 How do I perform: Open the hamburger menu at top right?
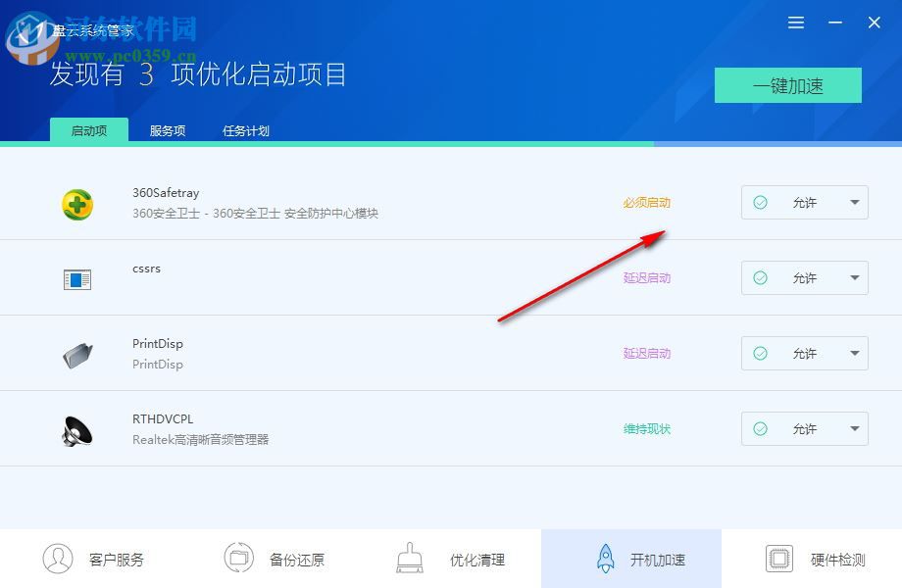795,22
